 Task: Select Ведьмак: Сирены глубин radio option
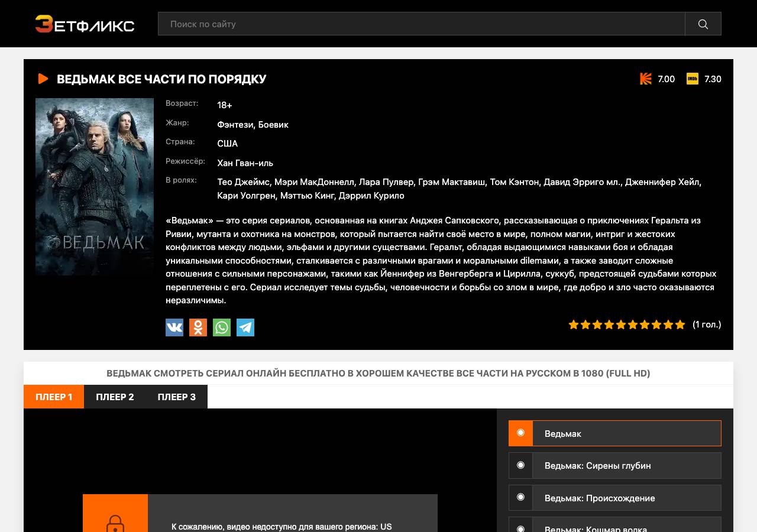pyautogui.click(x=615, y=465)
